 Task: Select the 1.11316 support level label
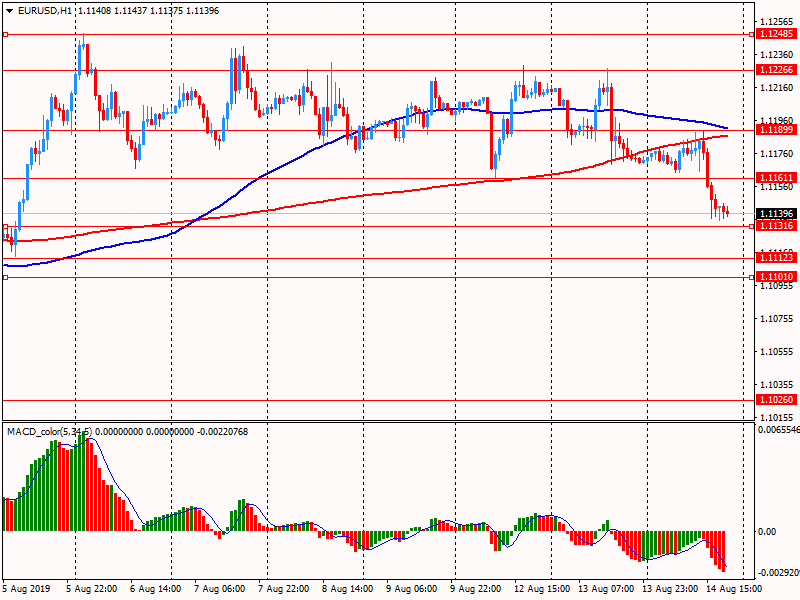(776, 226)
